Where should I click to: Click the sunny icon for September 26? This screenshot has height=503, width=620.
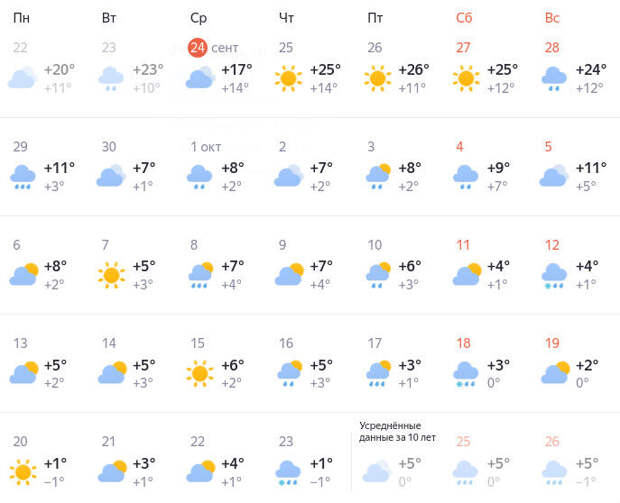click(377, 77)
